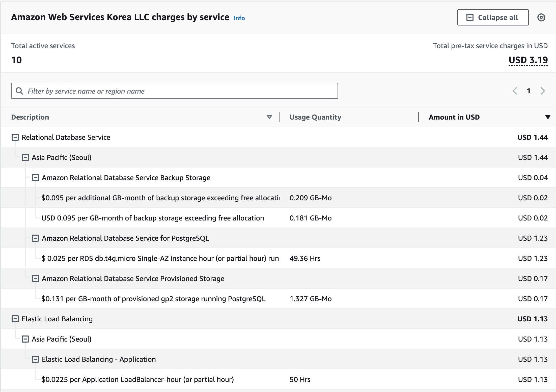556x392 pixels.
Task: Click USD 1.23 for the PostgreSQL group
Action: (x=533, y=238)
